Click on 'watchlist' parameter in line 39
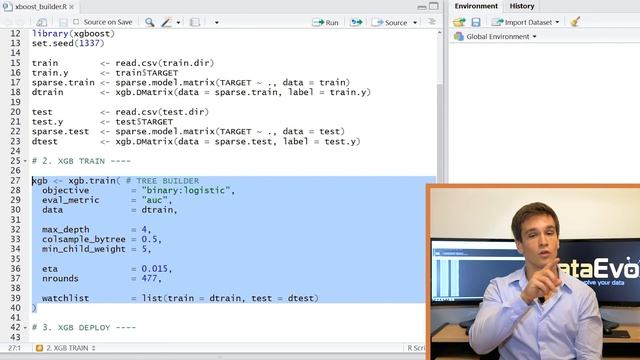 point(65,298)
